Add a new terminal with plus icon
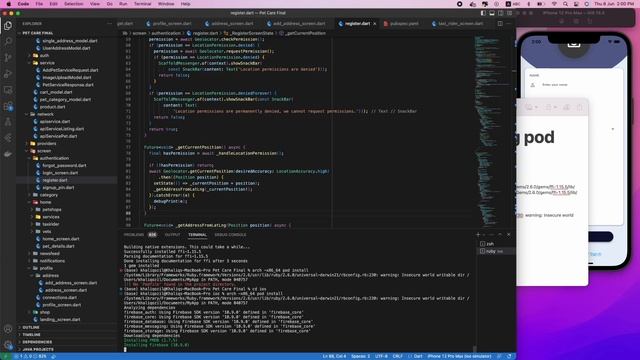The width and height of the screenshot is (640, 360). point(478,235)
